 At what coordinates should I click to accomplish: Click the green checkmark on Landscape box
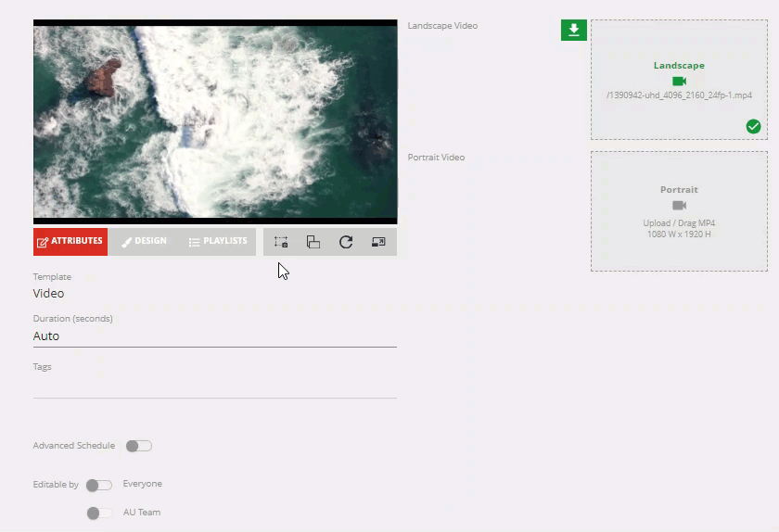[x=753, y=127]
